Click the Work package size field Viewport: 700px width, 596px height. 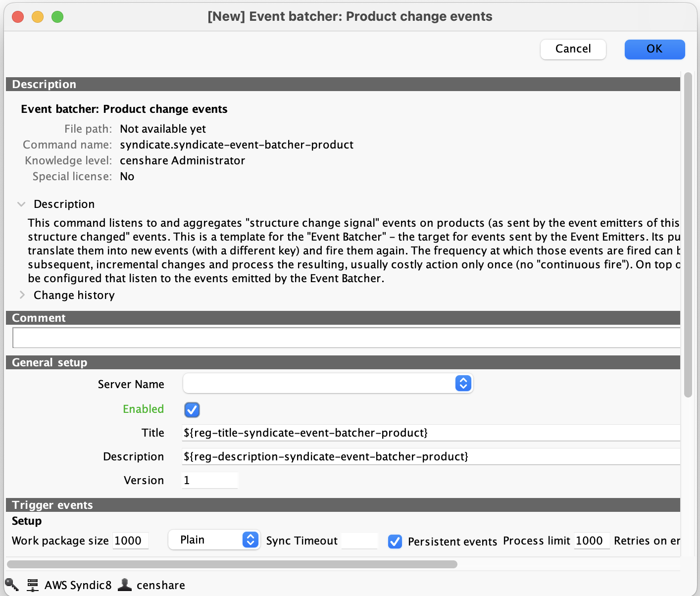tap(130, 541)
